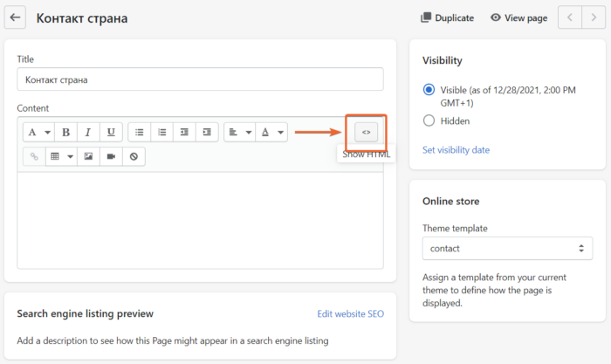Insert a video into content
Viewport: 611px width, 364px height.
pyautogui.click(x=111, y=156)
